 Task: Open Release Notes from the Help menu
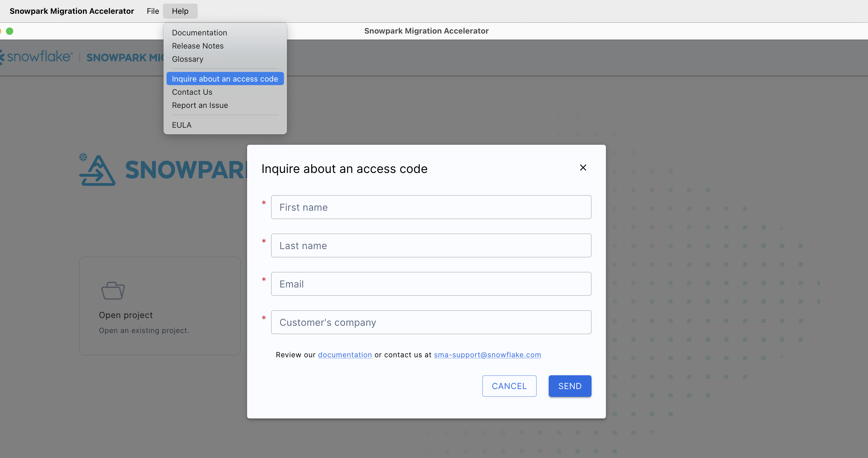(x=197, y=46)
